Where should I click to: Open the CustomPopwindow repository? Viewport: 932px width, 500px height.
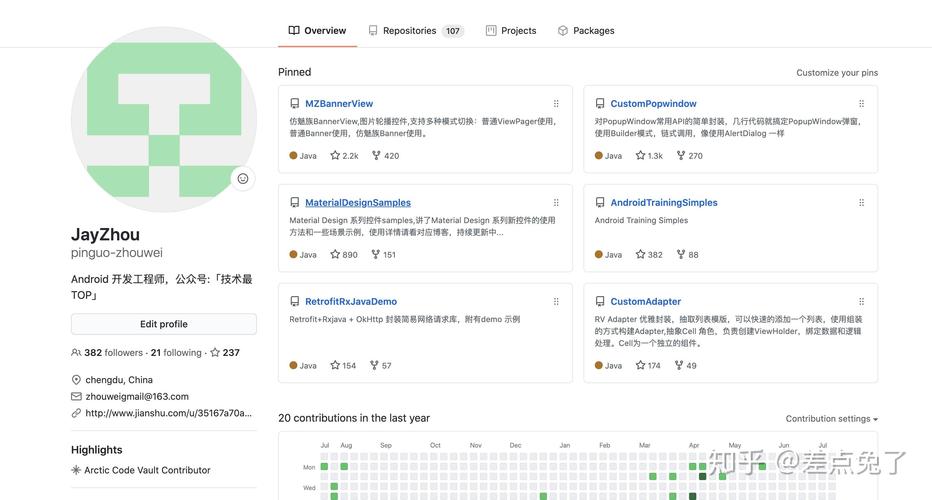click(653, 103)
